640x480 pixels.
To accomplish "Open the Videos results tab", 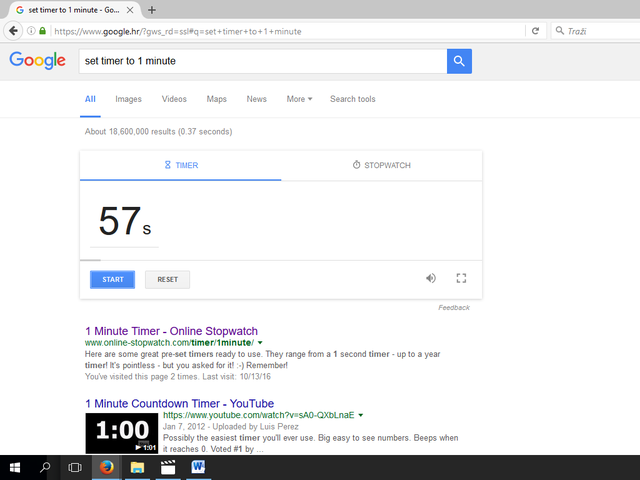I will click(x=174, y=99).
